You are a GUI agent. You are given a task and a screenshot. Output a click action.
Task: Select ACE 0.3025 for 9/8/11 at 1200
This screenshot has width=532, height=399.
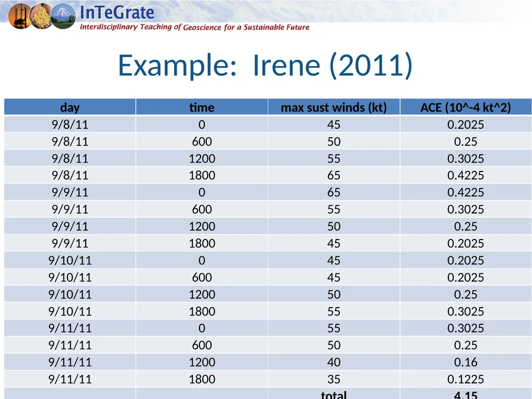click(466, 158)
